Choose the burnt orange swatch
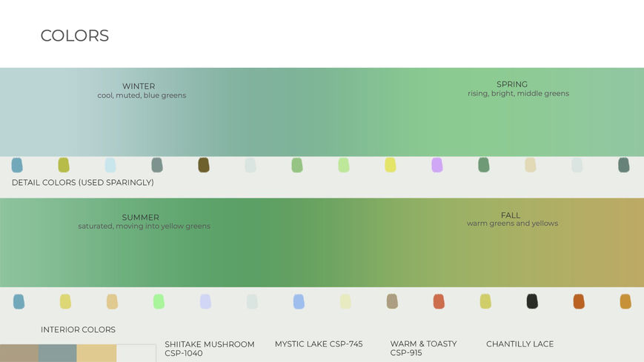 (x=579, y=302)
